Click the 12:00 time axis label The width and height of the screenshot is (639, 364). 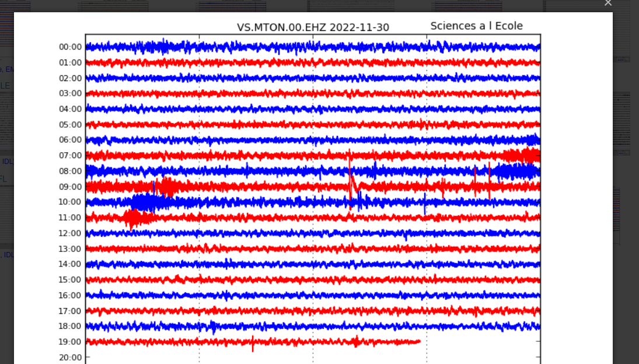click(x=70, y=233)
